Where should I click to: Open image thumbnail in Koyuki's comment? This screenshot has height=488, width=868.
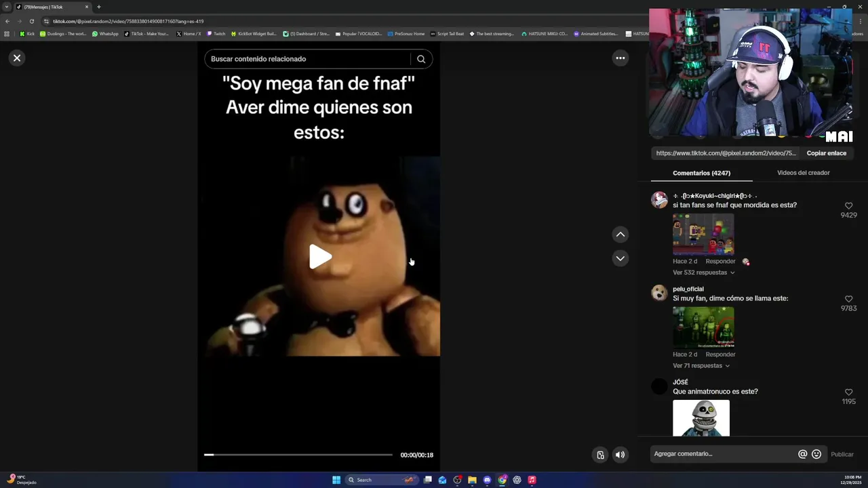[x=703, y=234]
